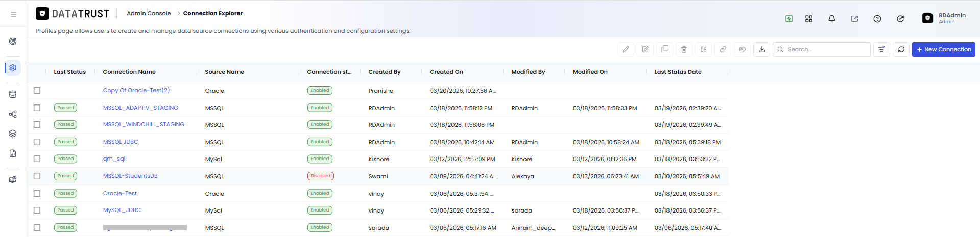
Task: Open the layers stack sidebar icon
Action: (x=13, y=134)
